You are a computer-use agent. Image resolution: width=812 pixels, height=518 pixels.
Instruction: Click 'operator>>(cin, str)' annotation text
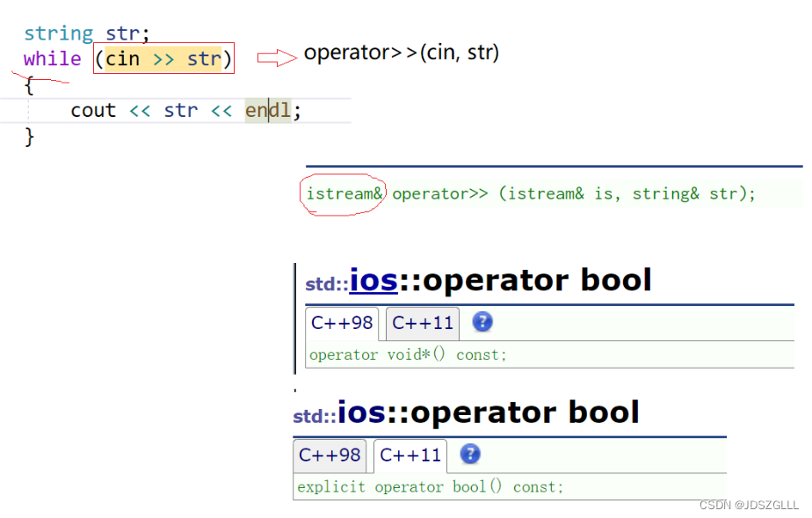point(402,53)
